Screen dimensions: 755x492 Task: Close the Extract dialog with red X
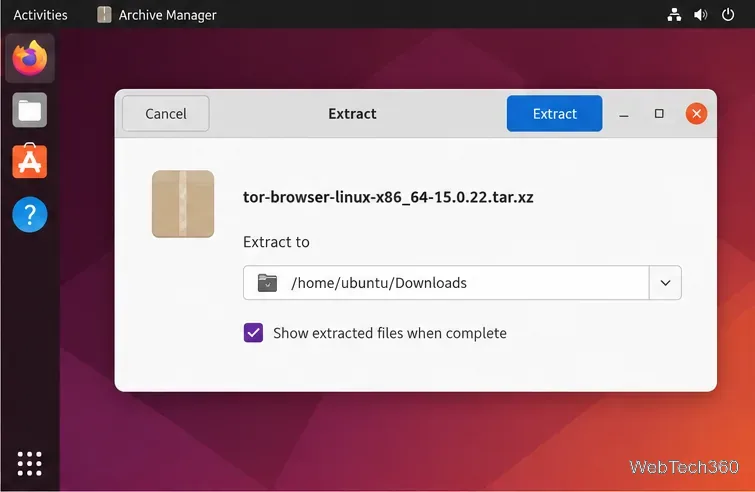[x=696, y=114]
